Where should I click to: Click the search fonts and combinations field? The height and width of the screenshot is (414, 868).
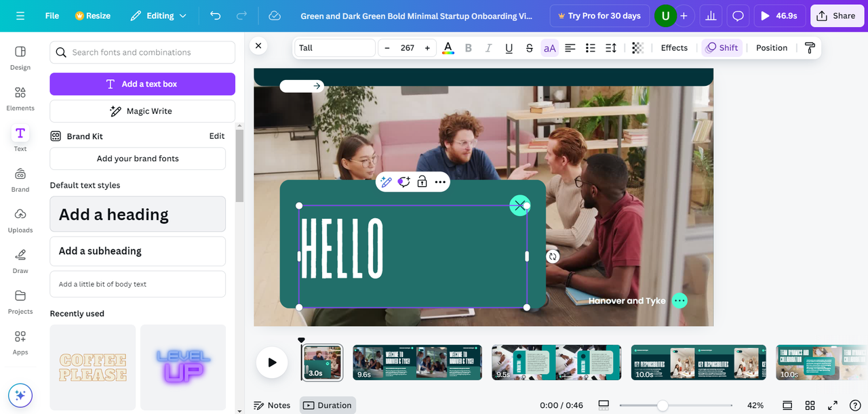[142, 52]
